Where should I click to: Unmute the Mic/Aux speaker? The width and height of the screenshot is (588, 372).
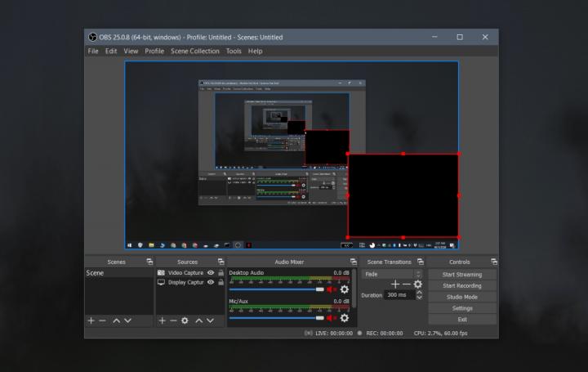point(332,318)
